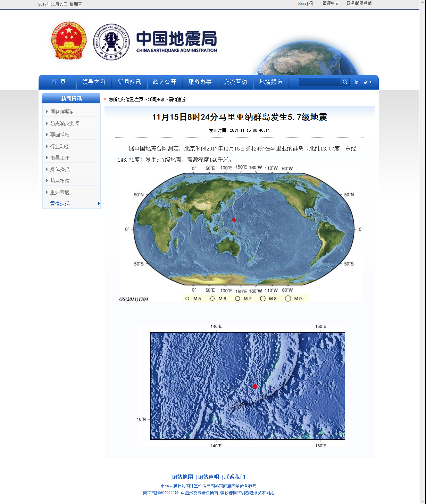Click the magnifier search icon
Viewport: 426px width, 504px height.
point(345,82)
